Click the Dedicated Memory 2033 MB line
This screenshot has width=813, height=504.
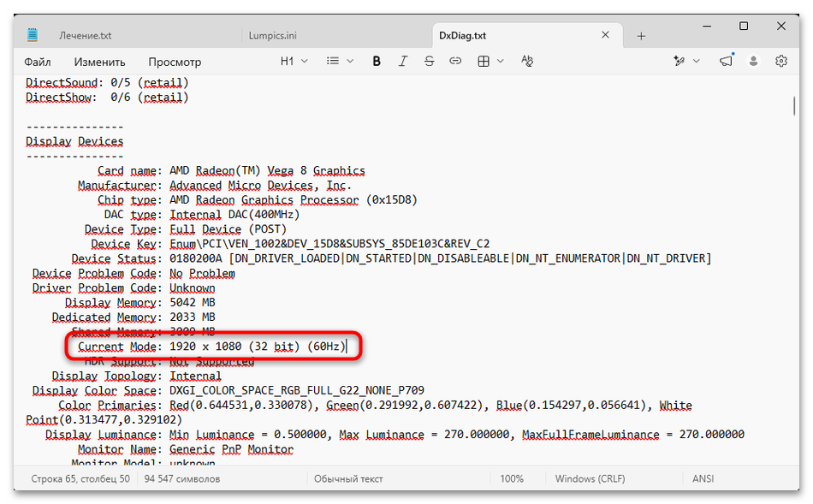(x=134, y=317)
